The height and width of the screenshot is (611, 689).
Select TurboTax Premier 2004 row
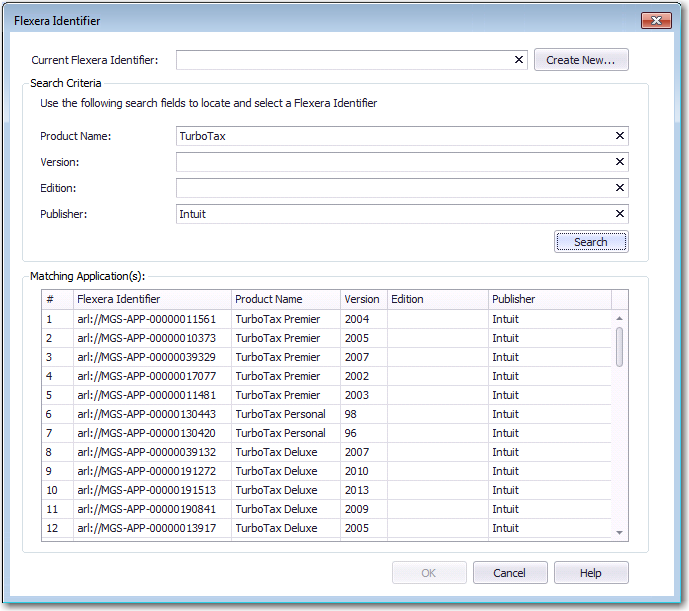tap(277, 319)
